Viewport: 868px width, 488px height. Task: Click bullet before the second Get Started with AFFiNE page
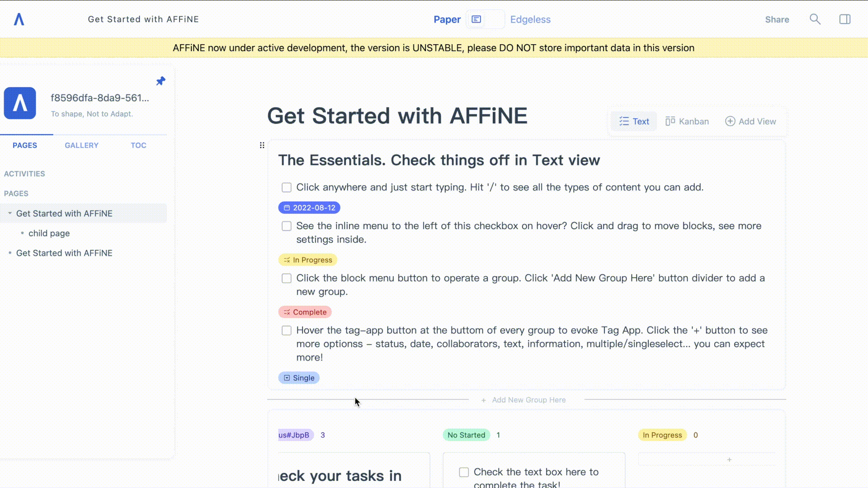pos(10,253)
